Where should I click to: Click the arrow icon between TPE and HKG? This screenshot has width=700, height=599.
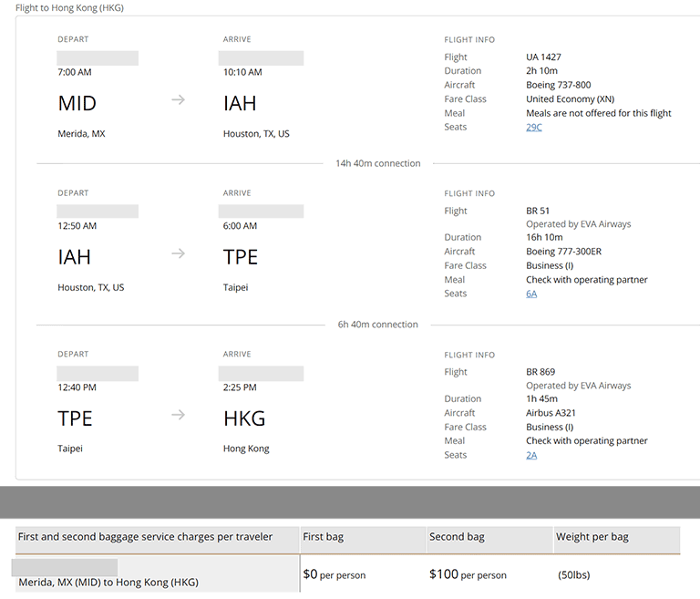pos(178,415)
